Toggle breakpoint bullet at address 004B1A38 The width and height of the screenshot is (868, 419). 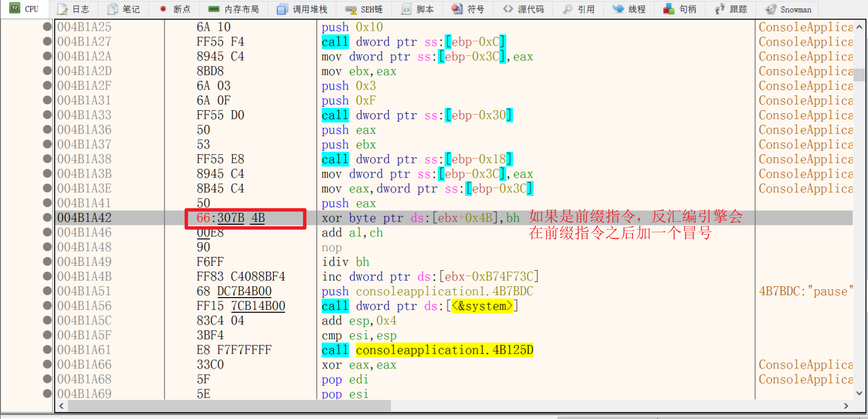(47, 159)
